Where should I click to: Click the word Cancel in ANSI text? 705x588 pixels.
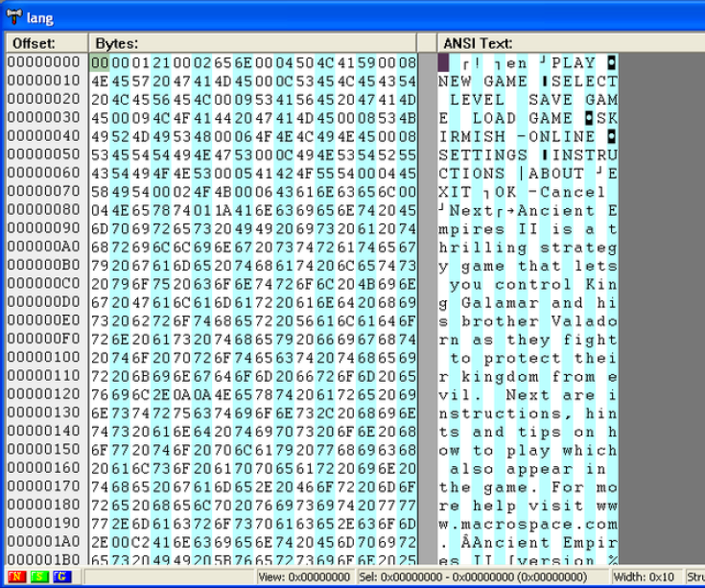(573, 192)
